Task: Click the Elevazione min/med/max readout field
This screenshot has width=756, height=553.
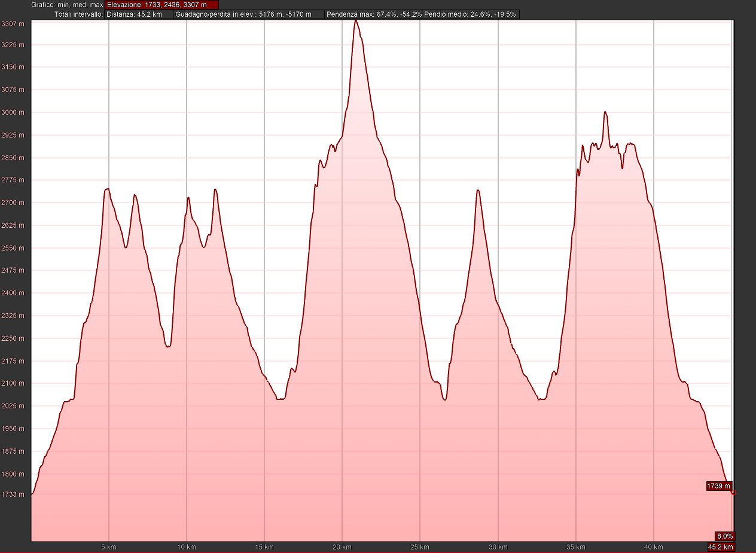Action: click(161, 5)
